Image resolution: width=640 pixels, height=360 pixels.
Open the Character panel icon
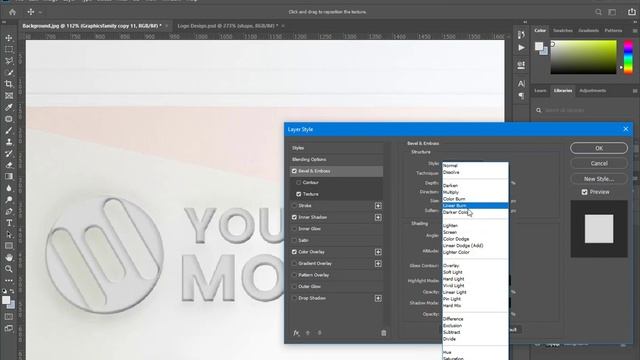(521, 84)
